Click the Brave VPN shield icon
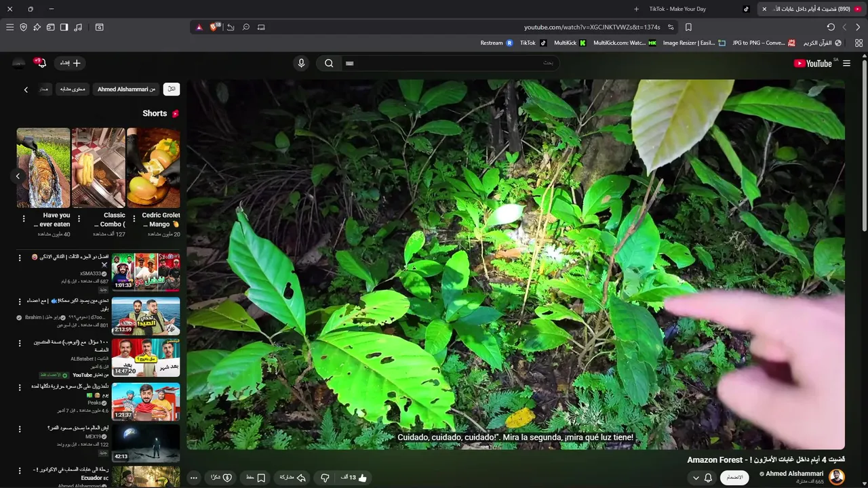The width and height of the screenshot is (868, 488). pyautogui.click(x=23, y=27)
